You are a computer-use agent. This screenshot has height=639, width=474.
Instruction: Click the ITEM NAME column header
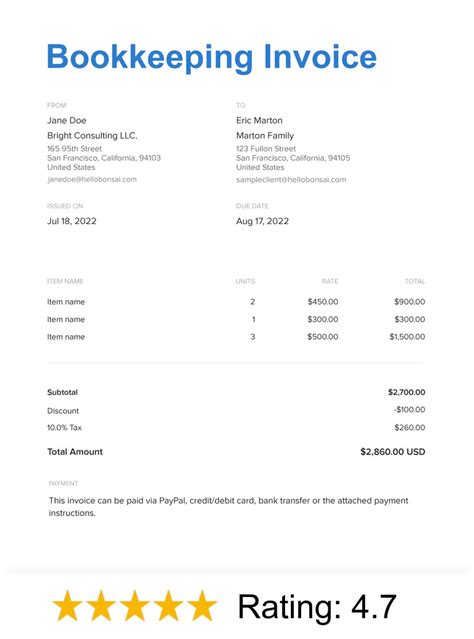(x=65, y=281)
